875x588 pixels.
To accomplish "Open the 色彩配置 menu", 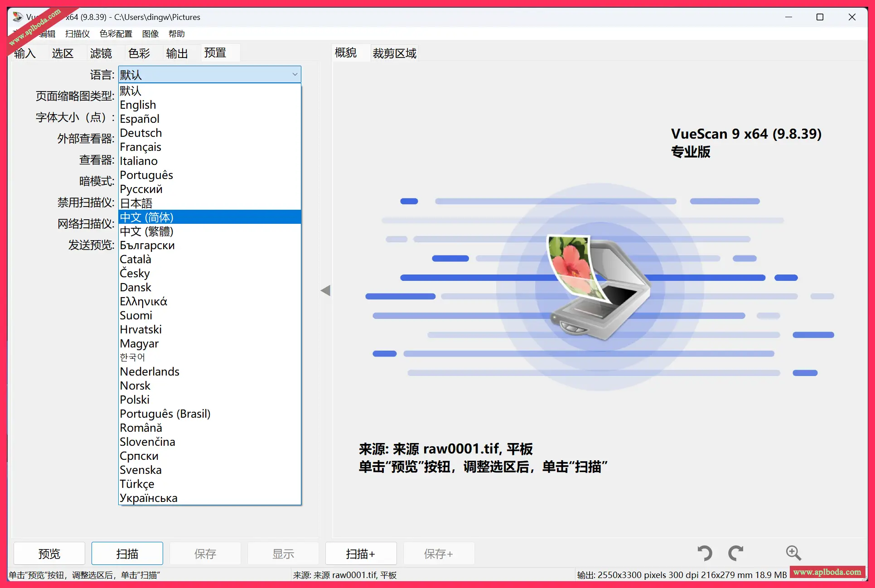I will click(x=116, y=34).
